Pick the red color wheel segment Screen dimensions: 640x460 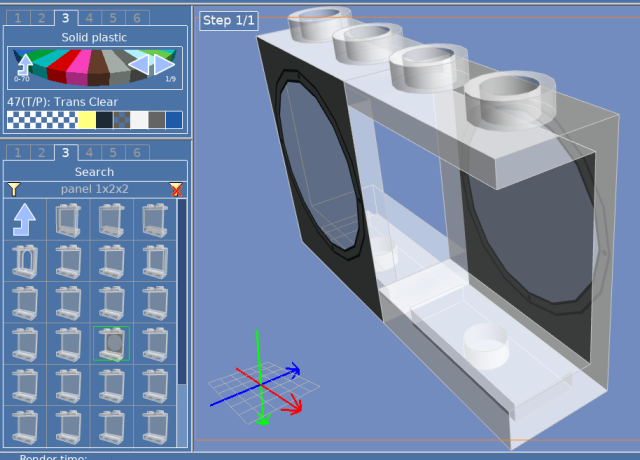pos(64,68)
